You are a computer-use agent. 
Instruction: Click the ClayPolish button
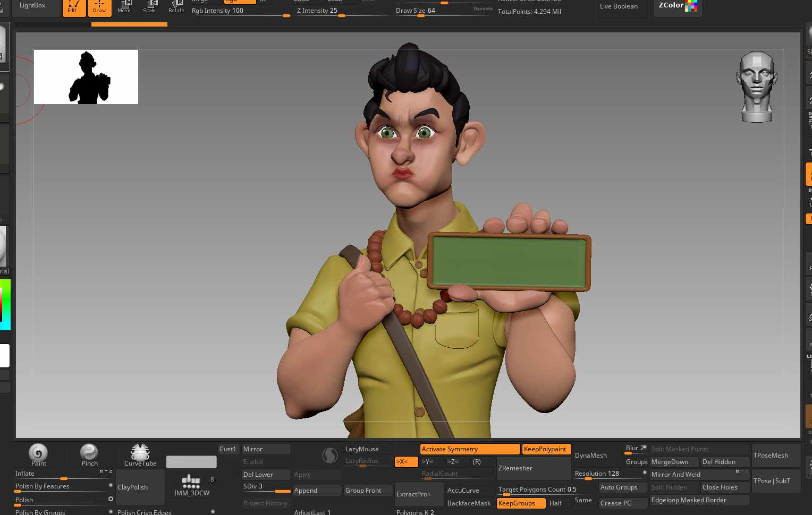(140, 487)
